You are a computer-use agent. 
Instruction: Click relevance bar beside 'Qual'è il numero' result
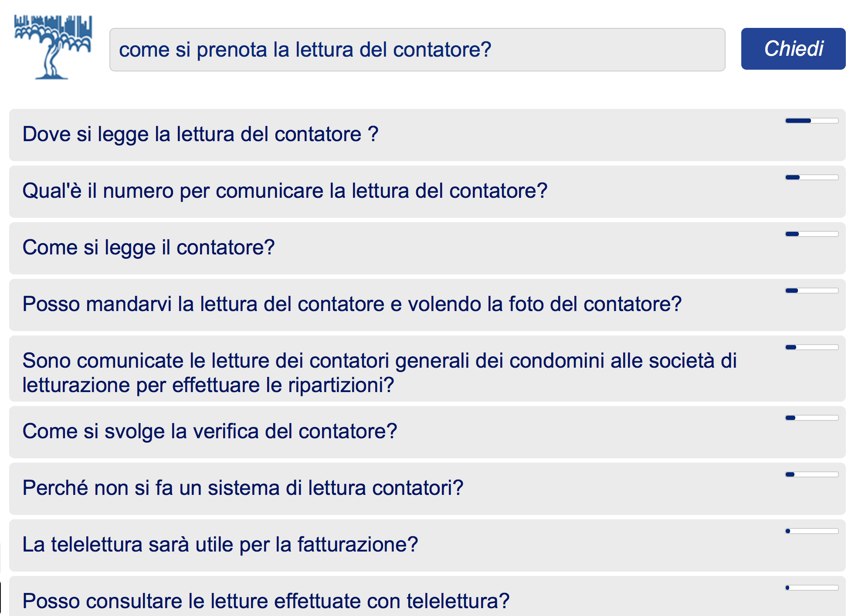(x=811, y=177)
